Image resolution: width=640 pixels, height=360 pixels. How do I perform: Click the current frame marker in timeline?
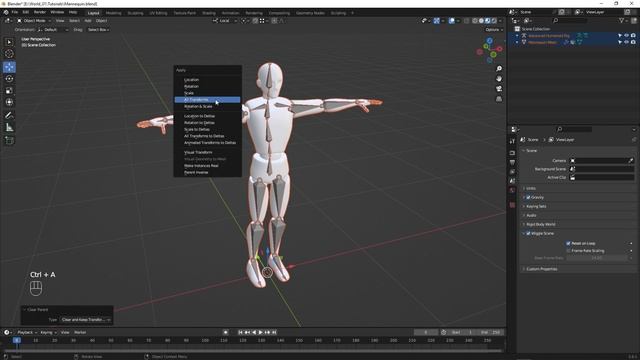[17, 340]
